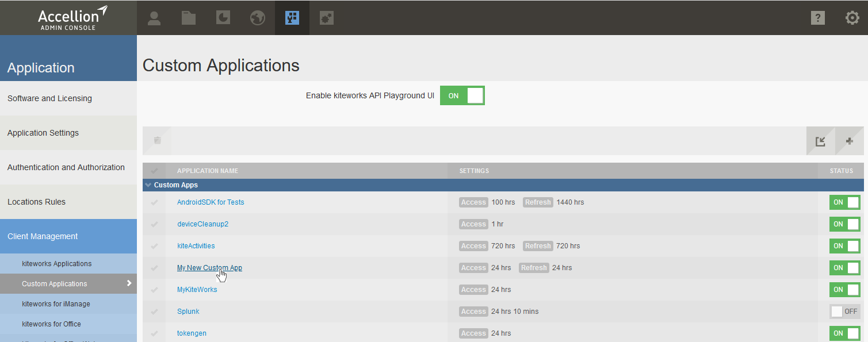The image size is (868, 342).
Task: Click the settings gear icon
Action: 852,18
